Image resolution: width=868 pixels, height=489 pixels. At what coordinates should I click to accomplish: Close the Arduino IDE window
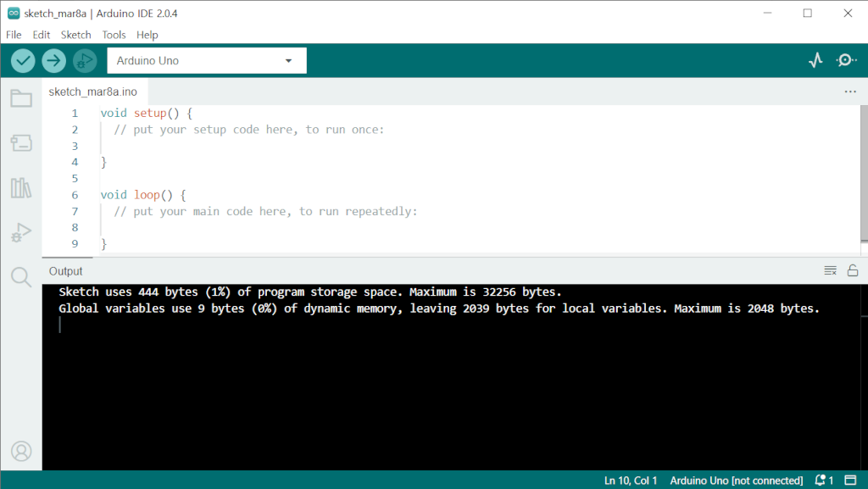click(x=848, y=14)
